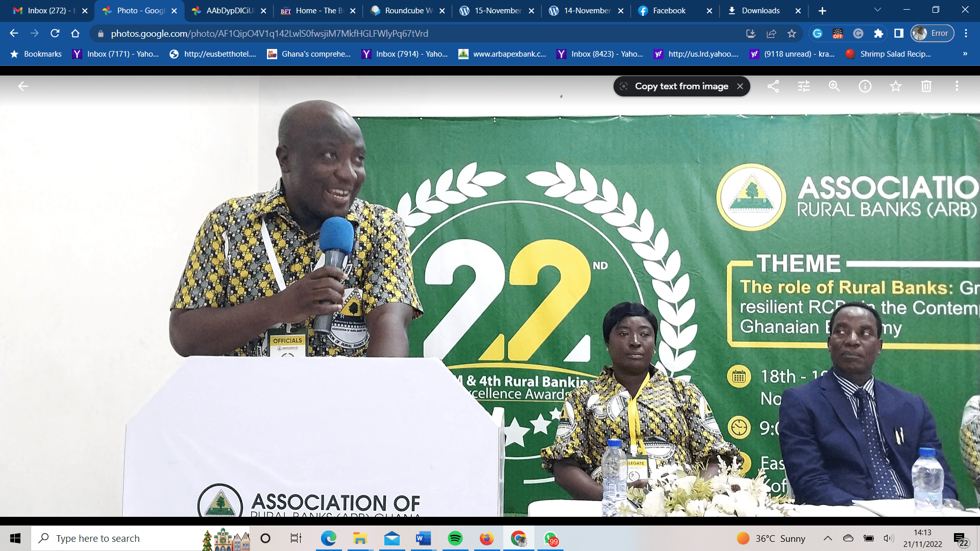Reload the current page

(55, 33)
